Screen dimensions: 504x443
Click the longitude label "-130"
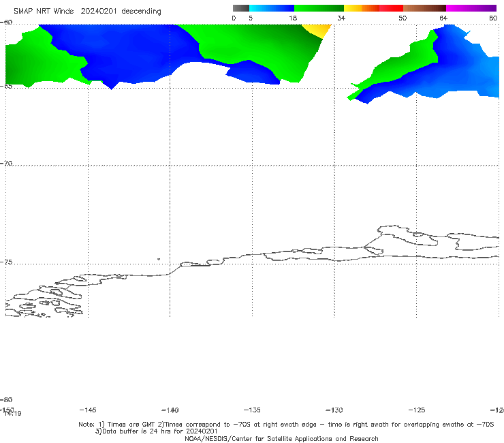pyautogui.click(x=334, y=410)
